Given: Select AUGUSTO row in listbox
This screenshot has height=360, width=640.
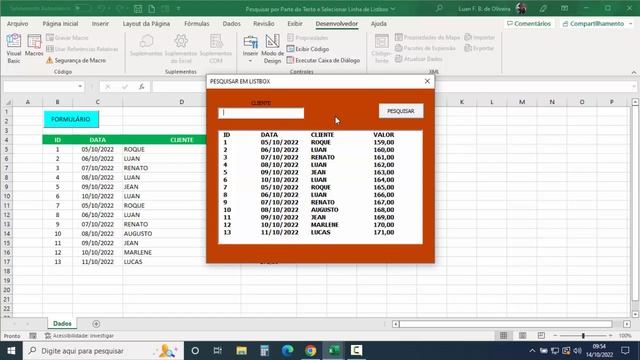Looking at the screenshot, I should (x=320, y=210).
